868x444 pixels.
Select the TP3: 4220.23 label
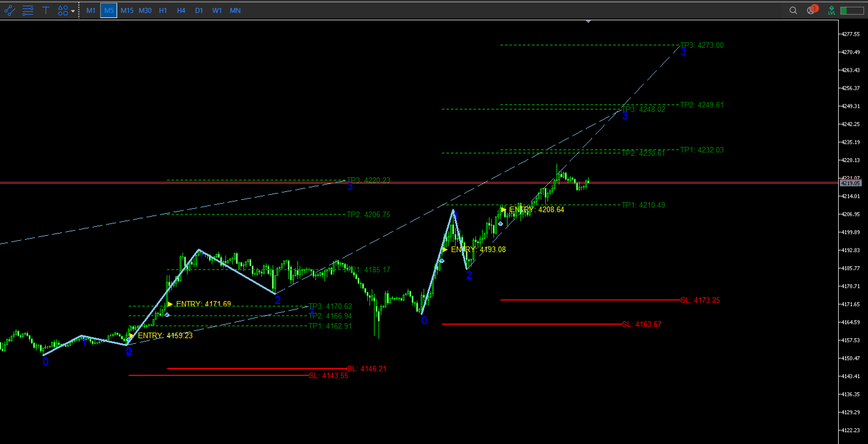coord(368,180)
